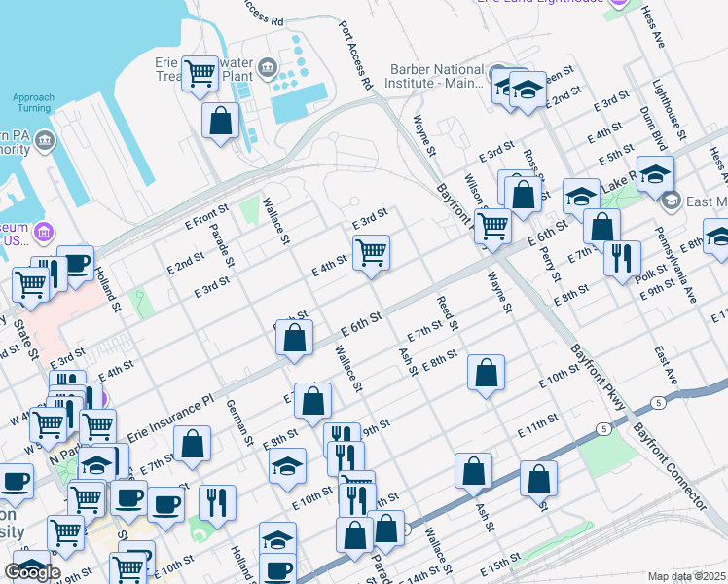
Task: Click the graduation cap marker near Lake Rd label
Action: (x=581, y=196)
